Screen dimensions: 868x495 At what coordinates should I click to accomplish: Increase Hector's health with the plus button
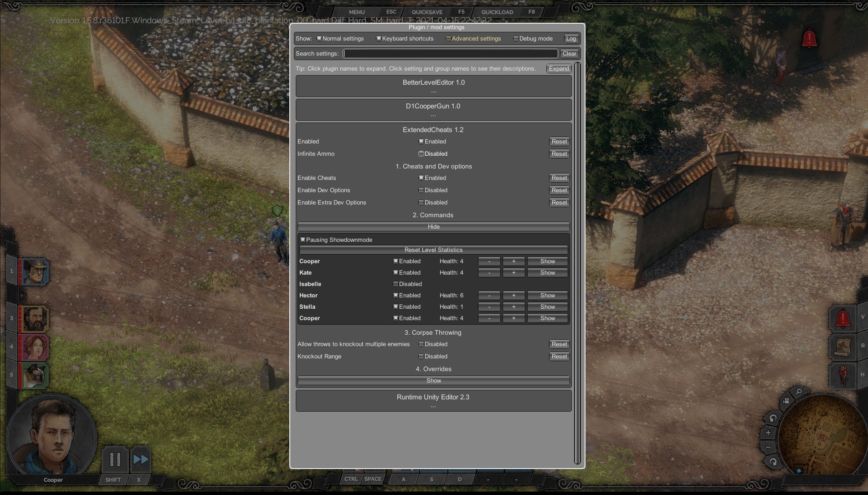514,296
